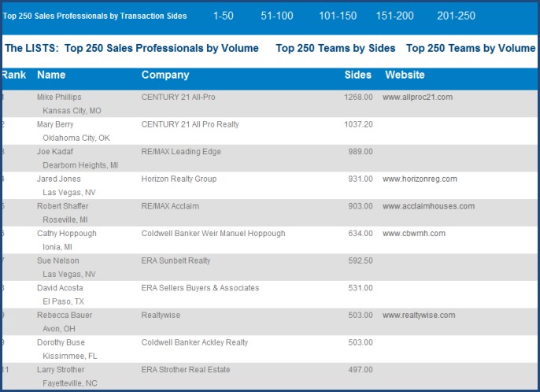Screen dimensions: 540x392
Task: Click the 497.00 sides value
Action: 361,370
